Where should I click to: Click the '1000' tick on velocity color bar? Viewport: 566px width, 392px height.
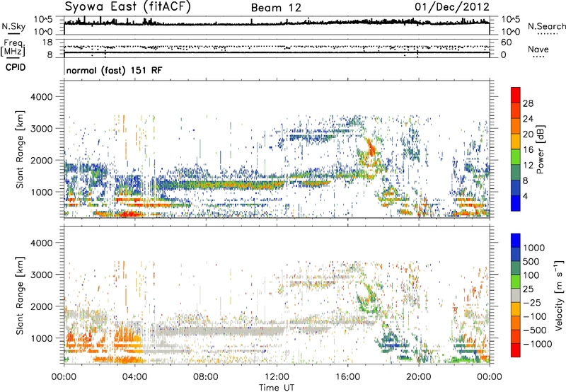coord(533,248)
